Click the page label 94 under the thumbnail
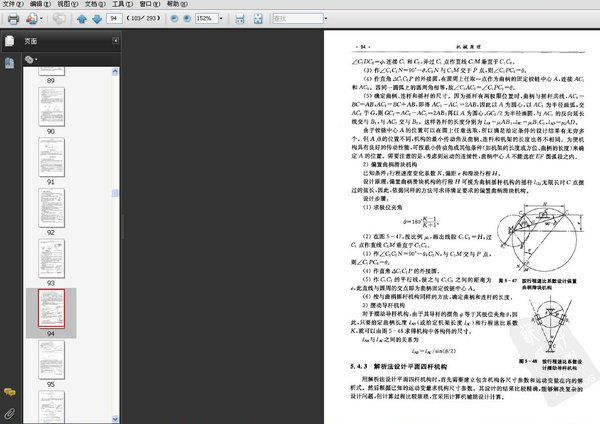The height and width of the screenshot is (424, 600). 51,334
